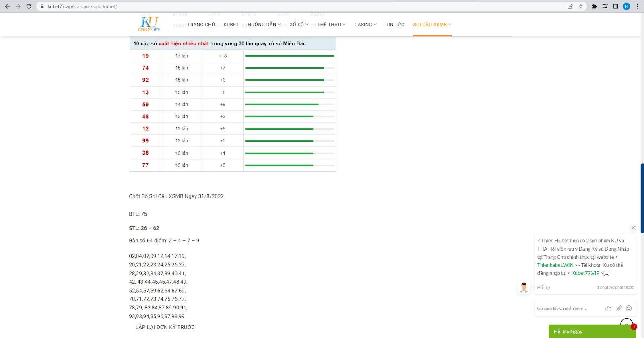644x338 pixels.
Task: Open the browser extensions menu
Action: tap(594, 6)
